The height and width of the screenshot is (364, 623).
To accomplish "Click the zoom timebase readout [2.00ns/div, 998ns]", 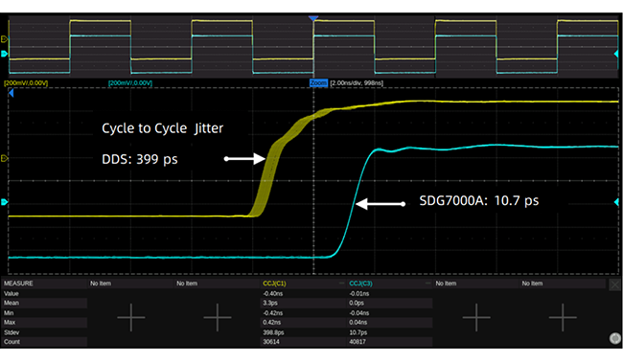I will pyautogui.click(x=357, y=83).
